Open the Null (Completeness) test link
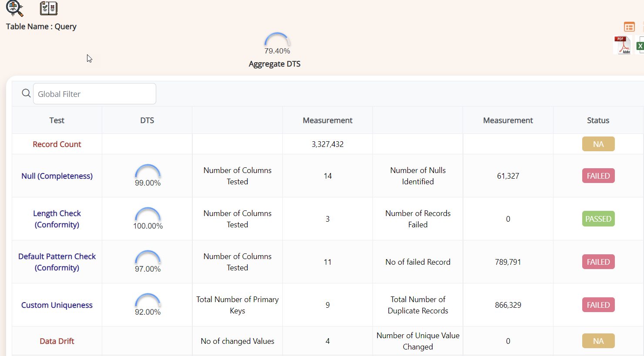This screenshot has height=356, width=644. (57, 176)
